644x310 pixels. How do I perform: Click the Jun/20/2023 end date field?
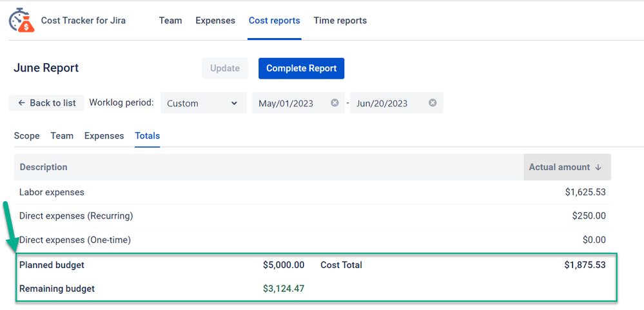[387, 103]
